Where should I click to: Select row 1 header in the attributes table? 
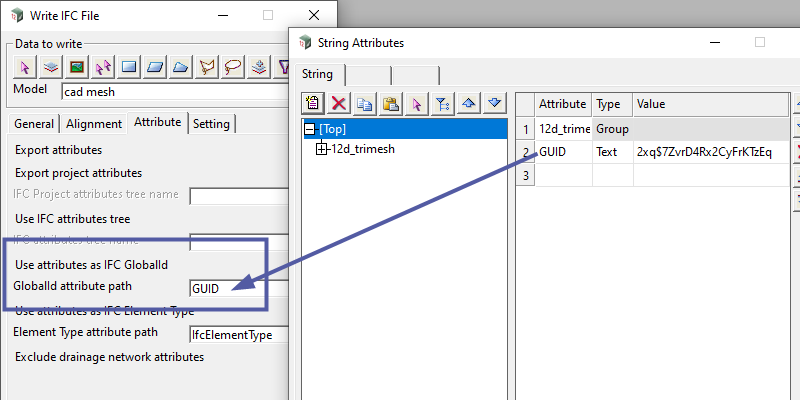(x=526, y=129)
